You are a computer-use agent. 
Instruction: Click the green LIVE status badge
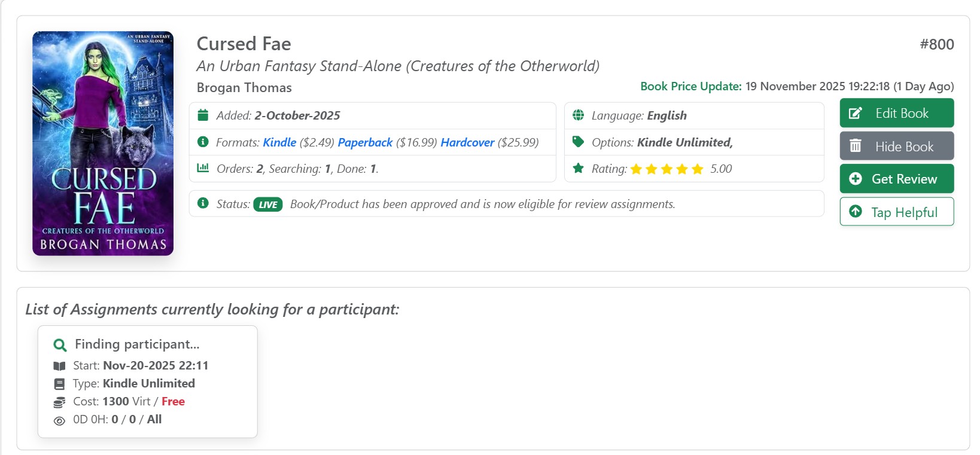pyautogui.click(x=268, y=204)
